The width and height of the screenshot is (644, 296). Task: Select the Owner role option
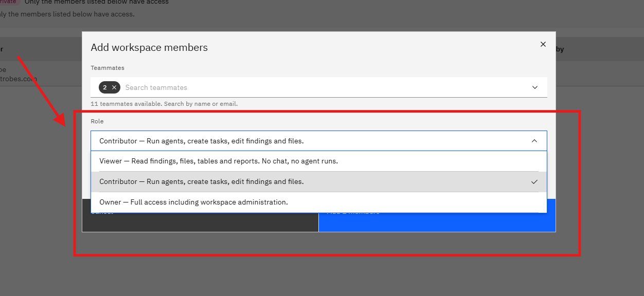click(x=319, y=202)
